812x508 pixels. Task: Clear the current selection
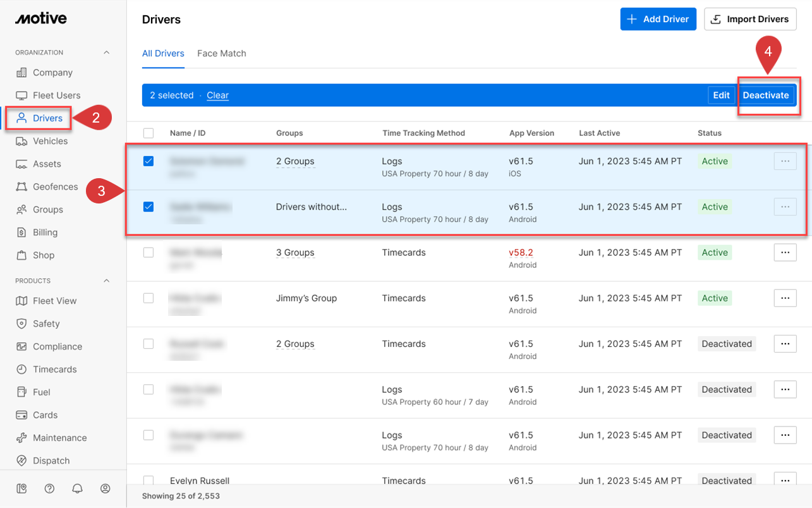[217, 95]
